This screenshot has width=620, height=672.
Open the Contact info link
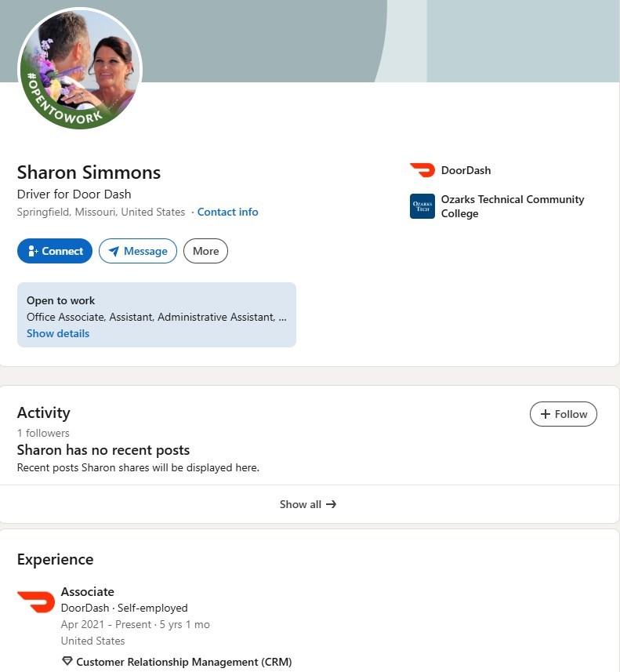pyautogui.click(x=227, y=212)
